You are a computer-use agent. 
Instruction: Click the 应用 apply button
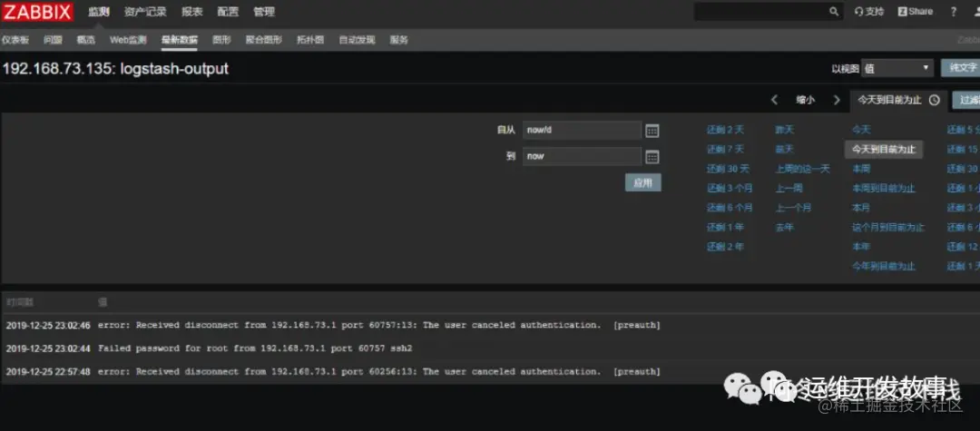642,182
